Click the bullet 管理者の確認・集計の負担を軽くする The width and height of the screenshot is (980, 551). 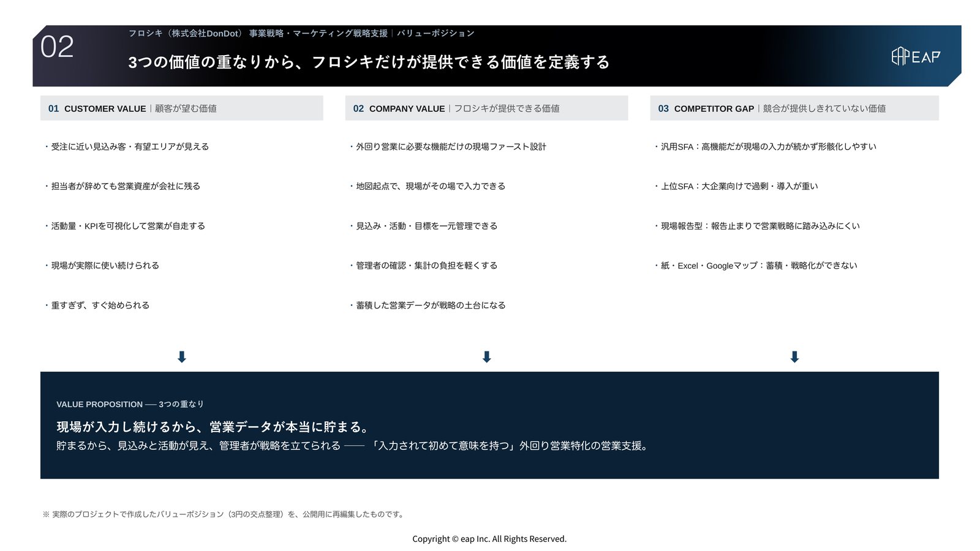tap(423, 265)
